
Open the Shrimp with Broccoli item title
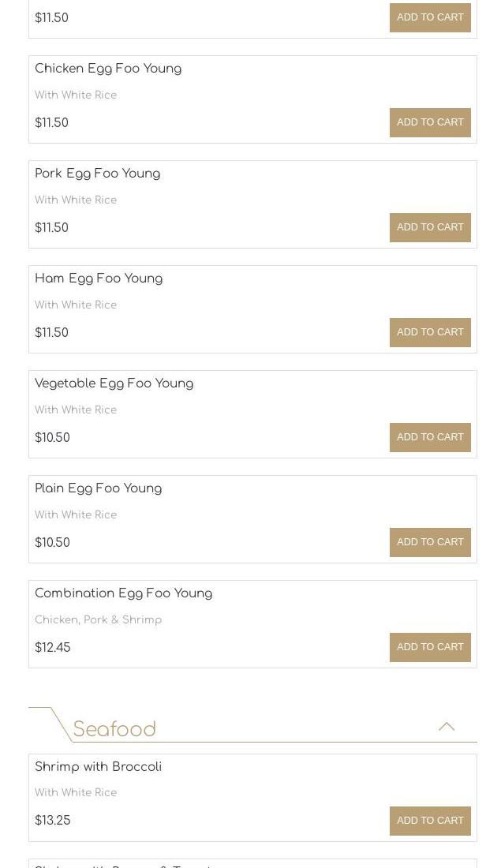[x=98, y=767]
